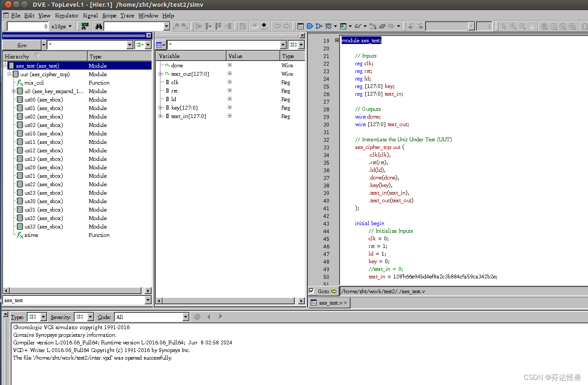
Task: Click the Forward navigation arrow icon
Action: (x=286, y=26)
